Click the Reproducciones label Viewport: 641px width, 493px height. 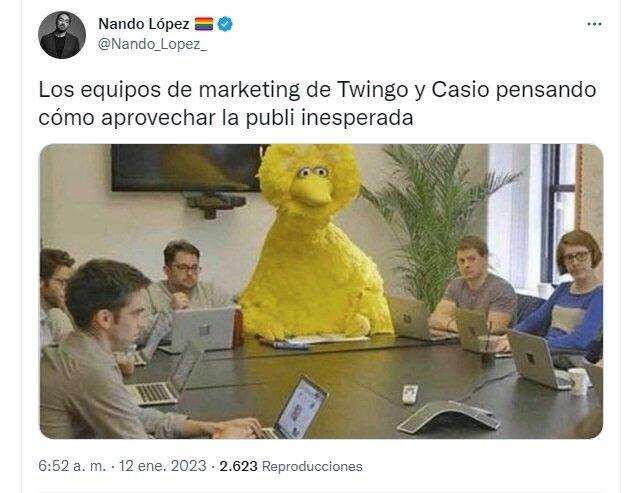[x=312, y=466]
